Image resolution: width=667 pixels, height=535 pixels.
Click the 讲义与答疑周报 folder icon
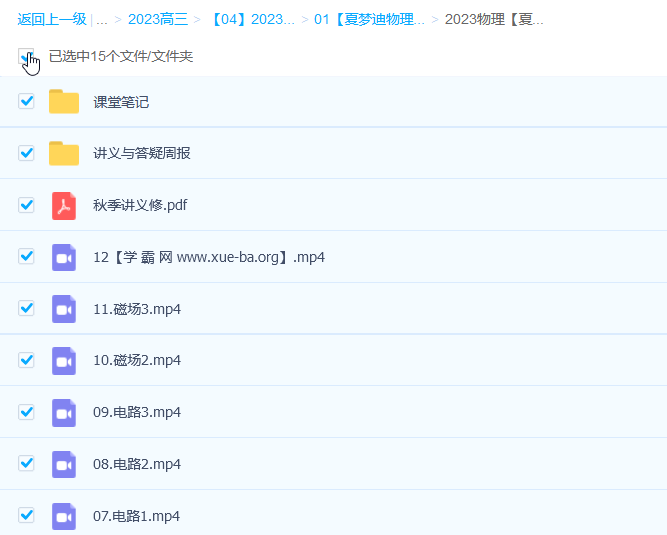tap(64, 153)
